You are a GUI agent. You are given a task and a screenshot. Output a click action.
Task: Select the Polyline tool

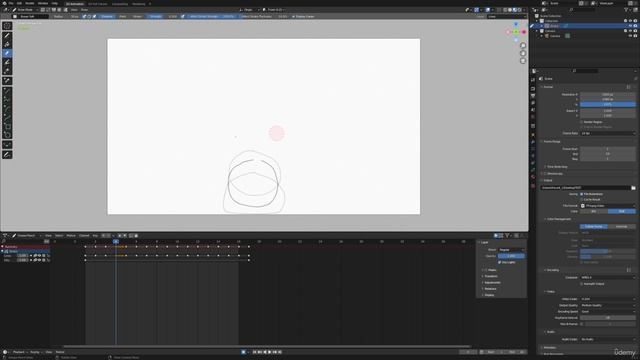tap(7, 99)
